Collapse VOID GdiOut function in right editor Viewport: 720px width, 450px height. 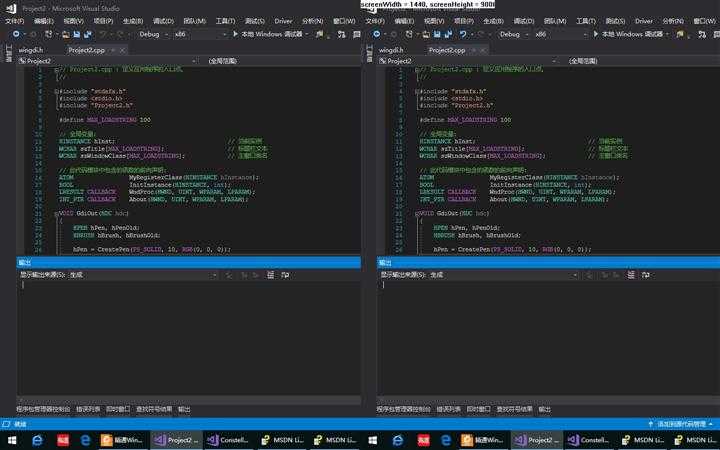(417, 214)
